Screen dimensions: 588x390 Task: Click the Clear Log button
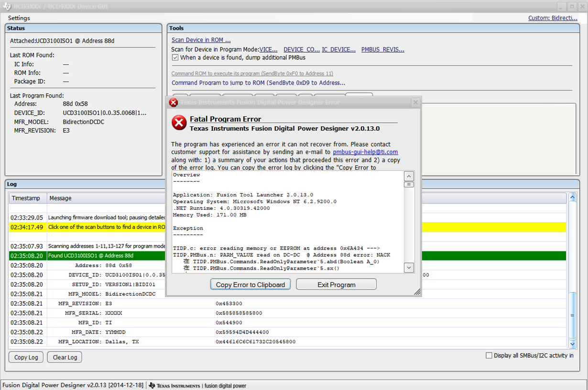coord(65,357)
